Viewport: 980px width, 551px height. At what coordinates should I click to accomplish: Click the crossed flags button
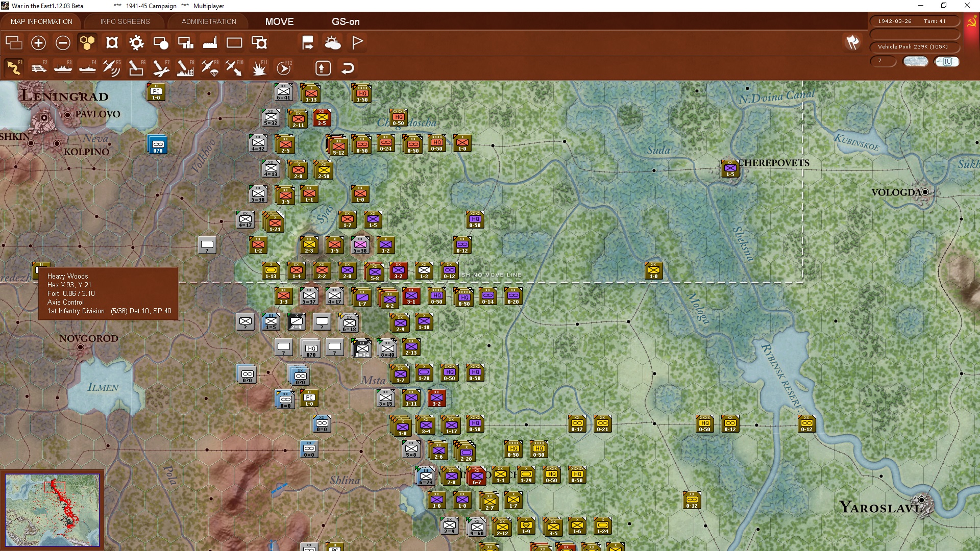pyautogui.click(x=852, y=43)
